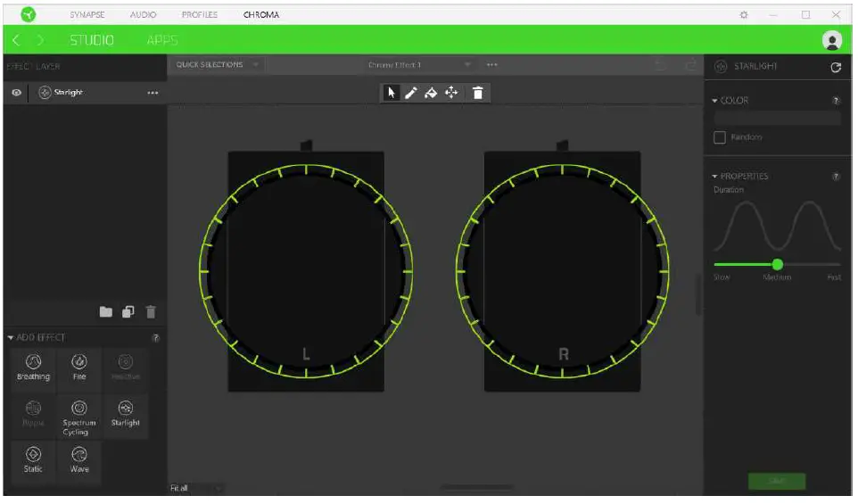The width and height of the screenshot is (858, 504).
Task: Add the Ripple effect
Action: pos(33,416)
